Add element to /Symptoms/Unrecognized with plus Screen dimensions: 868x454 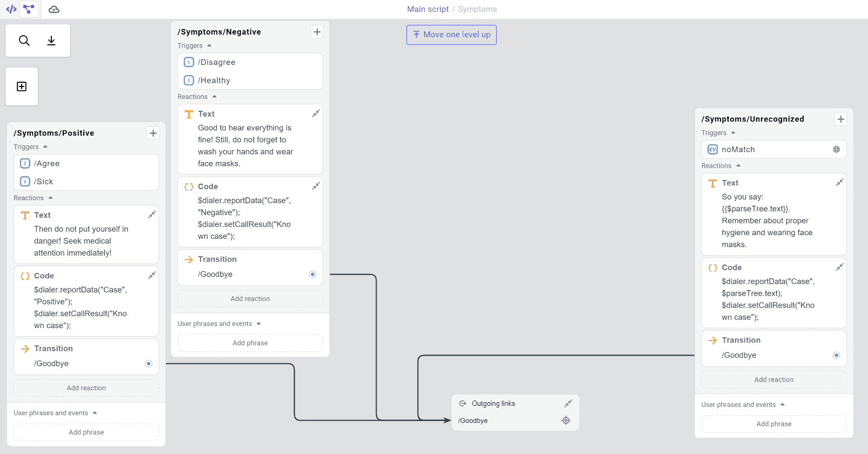pos(840,119)
